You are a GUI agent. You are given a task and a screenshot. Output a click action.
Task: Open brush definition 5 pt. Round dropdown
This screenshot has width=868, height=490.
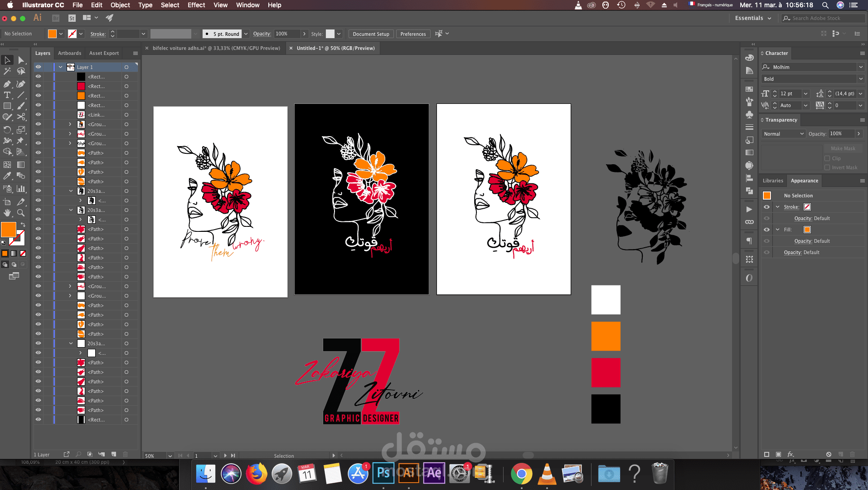click(246, 34)
